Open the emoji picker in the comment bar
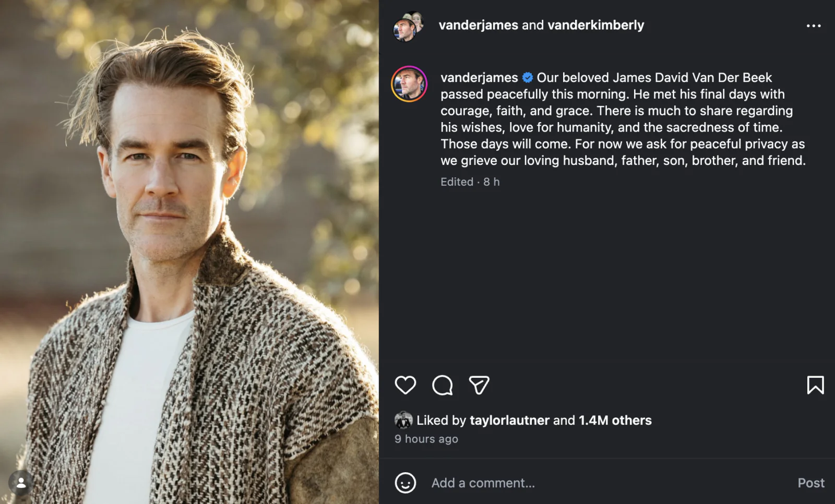 [405, 483]
